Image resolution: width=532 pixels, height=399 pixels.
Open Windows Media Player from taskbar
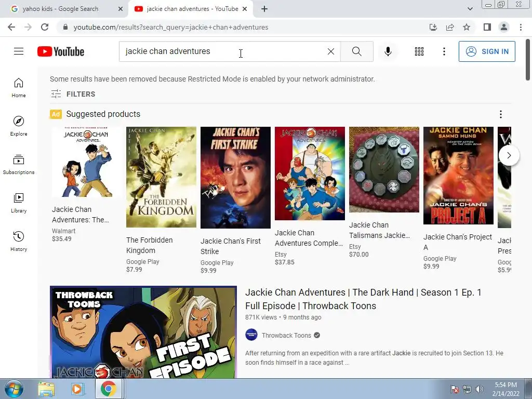tap(77, 389)
